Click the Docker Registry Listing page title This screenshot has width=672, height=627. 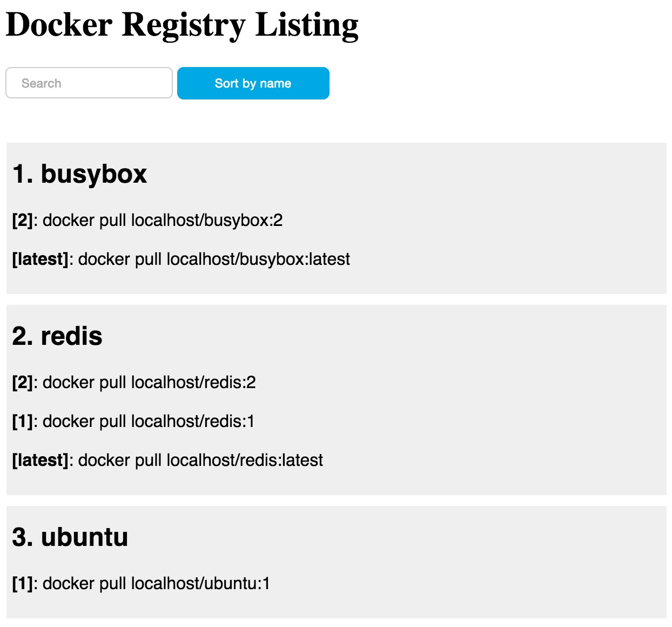coord(182,25)
